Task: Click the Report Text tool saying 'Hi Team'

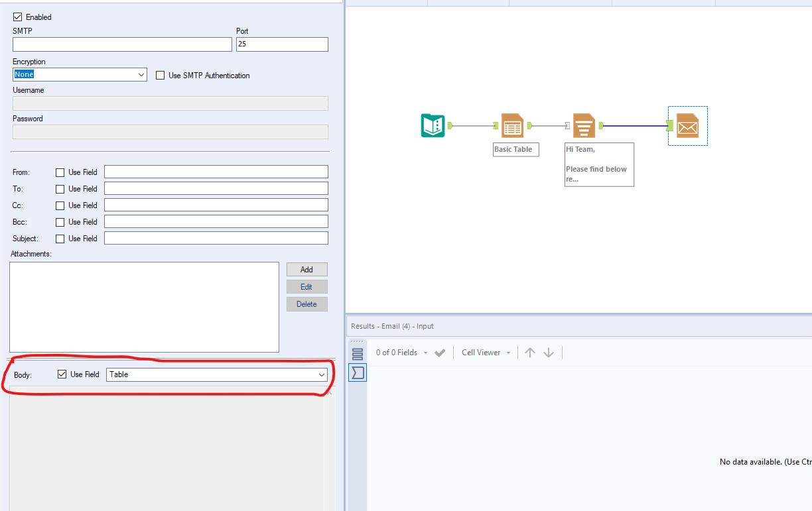Action: point(584,125)
